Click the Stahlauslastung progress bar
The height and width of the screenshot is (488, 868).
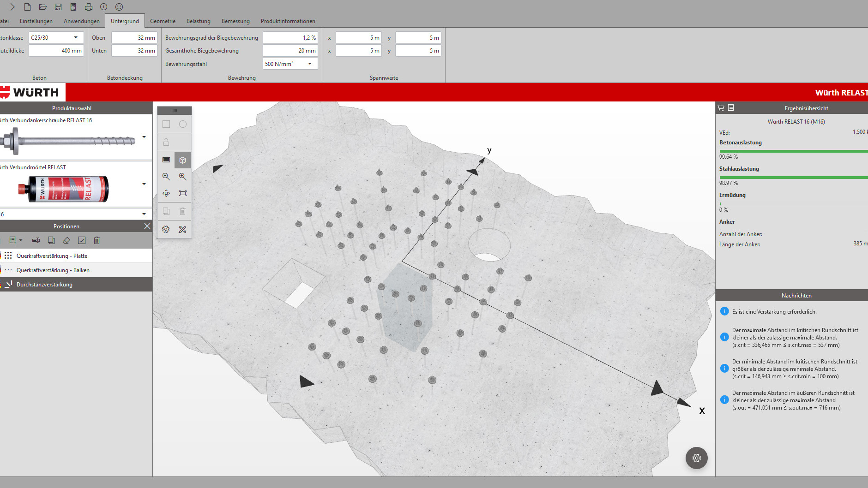794,178
